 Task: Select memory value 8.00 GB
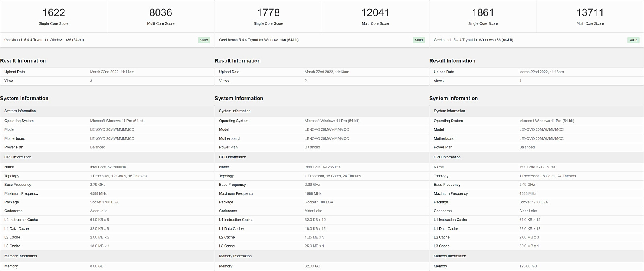[97, 267]
